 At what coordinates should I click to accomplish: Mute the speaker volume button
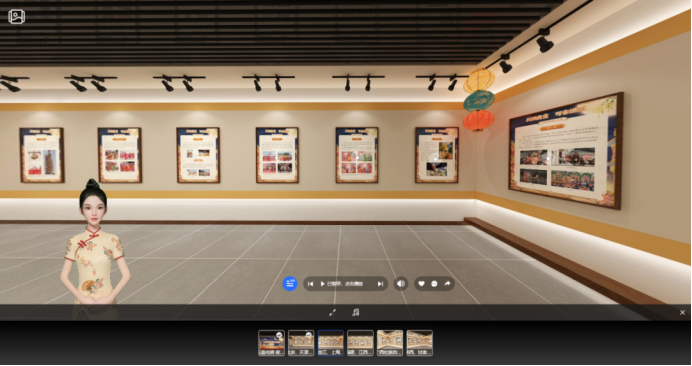click(x=401, y=283)
